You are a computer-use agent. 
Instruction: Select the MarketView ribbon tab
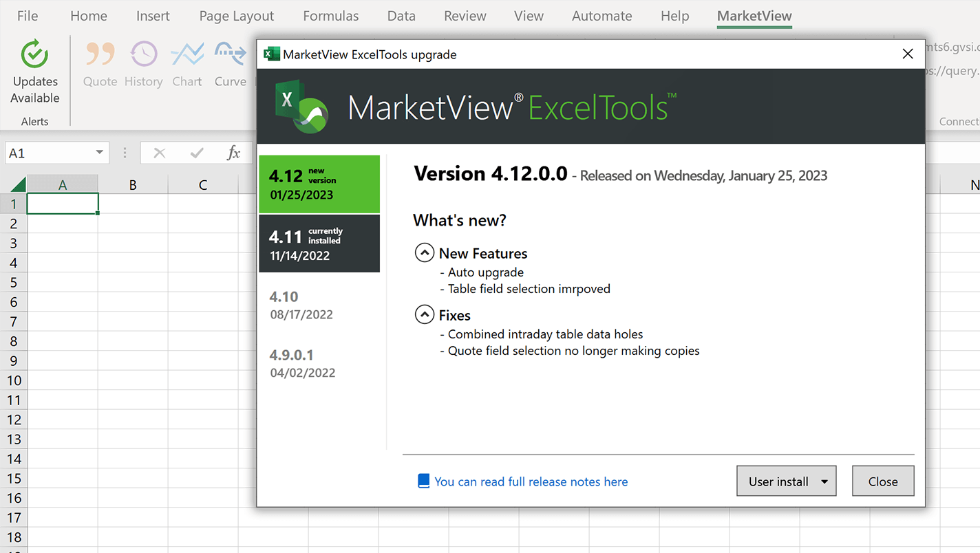point(754,16)
